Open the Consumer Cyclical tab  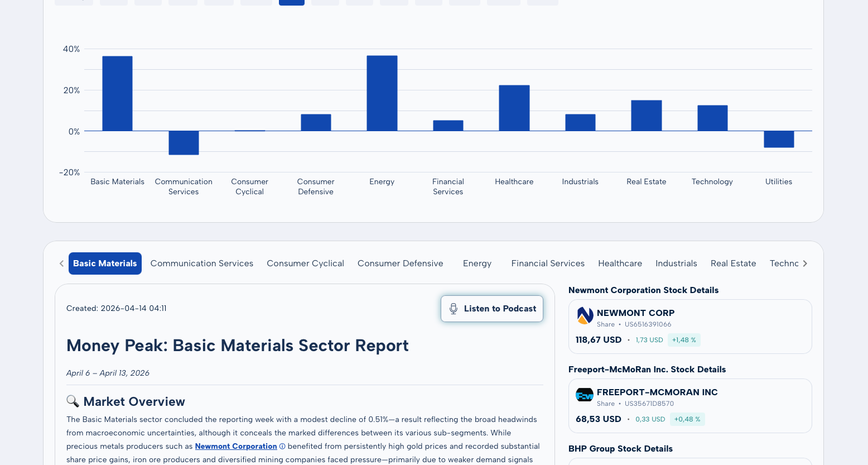pyautogui.click(x=305, y=263)
